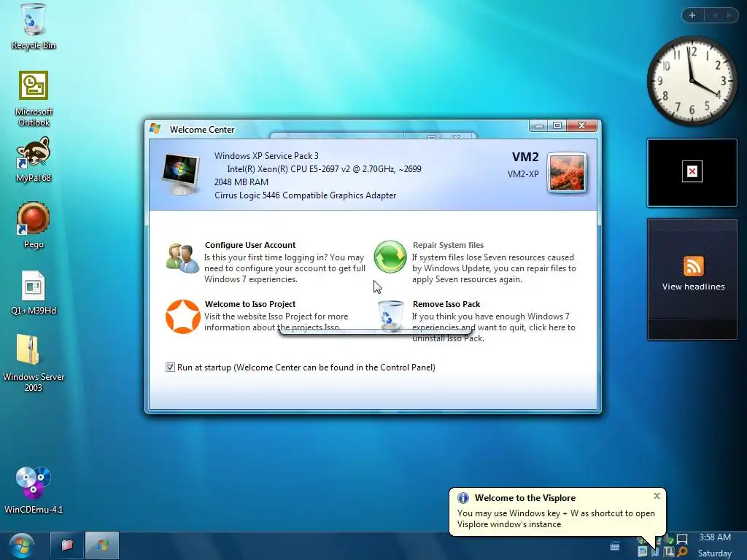Image resolution: width=747 pixels, height=560 pixels.
Task: Click the Windows XP Service Pack 3 text
Action: tap(266, 156)
